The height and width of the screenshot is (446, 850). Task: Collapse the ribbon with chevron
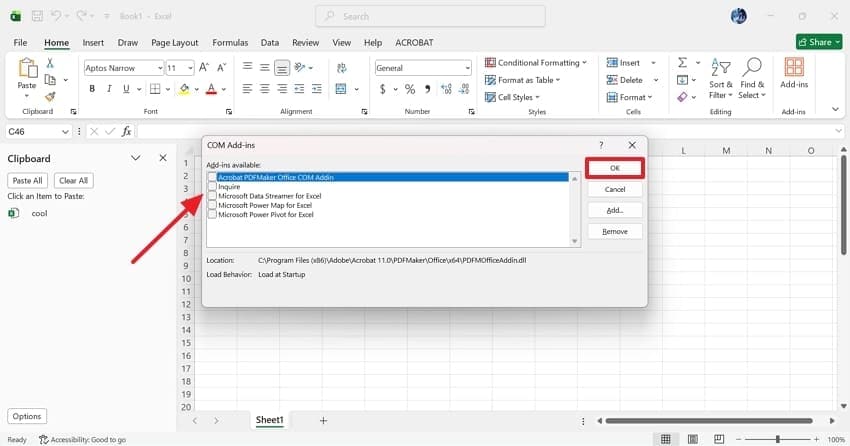835,109
